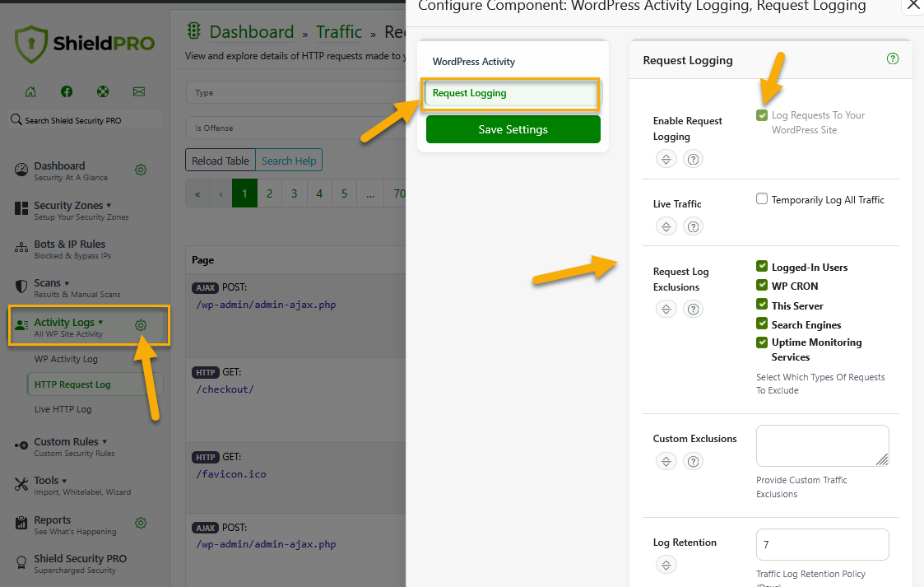Image resolution: width=924 pixels, height=587 pixels.
Task: Click the Scans shield icon
Action: pyautogui.click(x=21, y=287)
